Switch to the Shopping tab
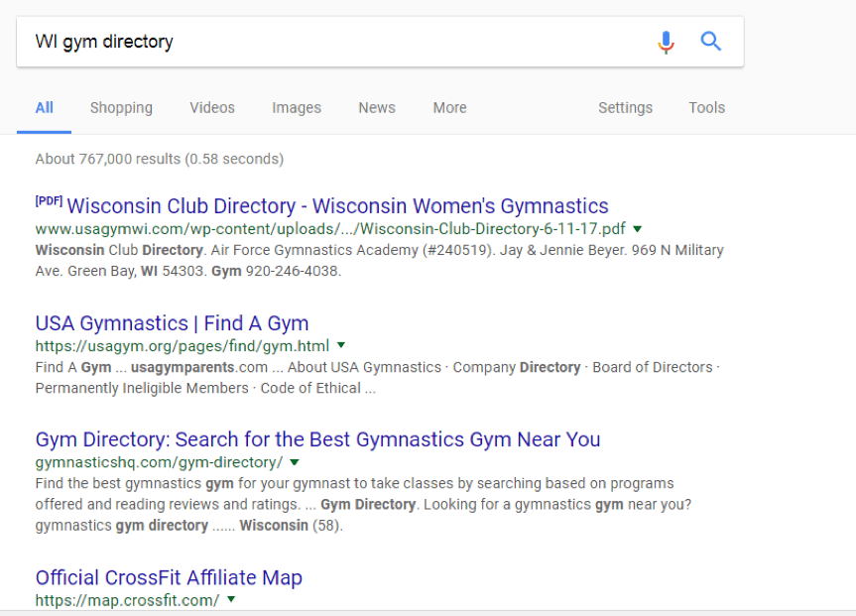The image size is (856, 616). click(x=121, y=107)
